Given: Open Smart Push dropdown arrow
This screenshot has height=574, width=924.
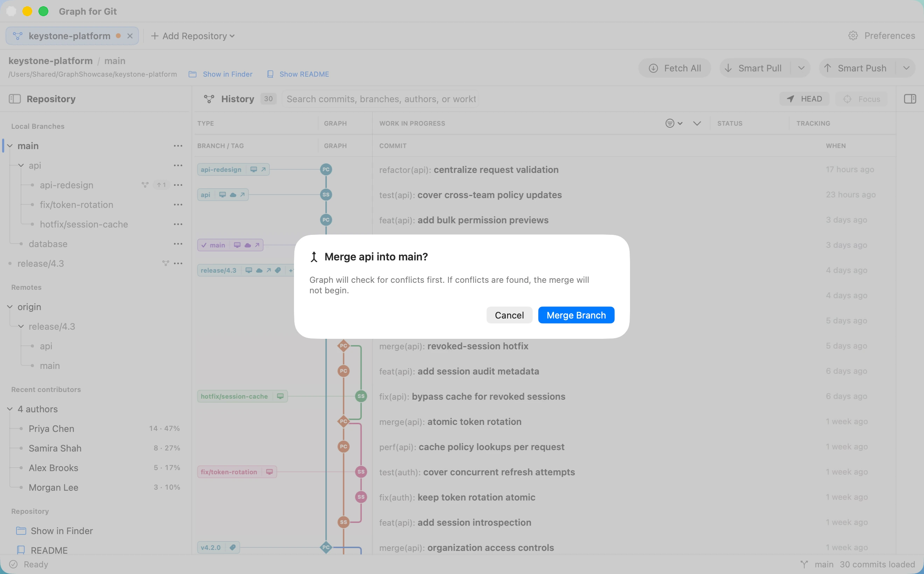Looking at the screenshot, I should (906, 68).
